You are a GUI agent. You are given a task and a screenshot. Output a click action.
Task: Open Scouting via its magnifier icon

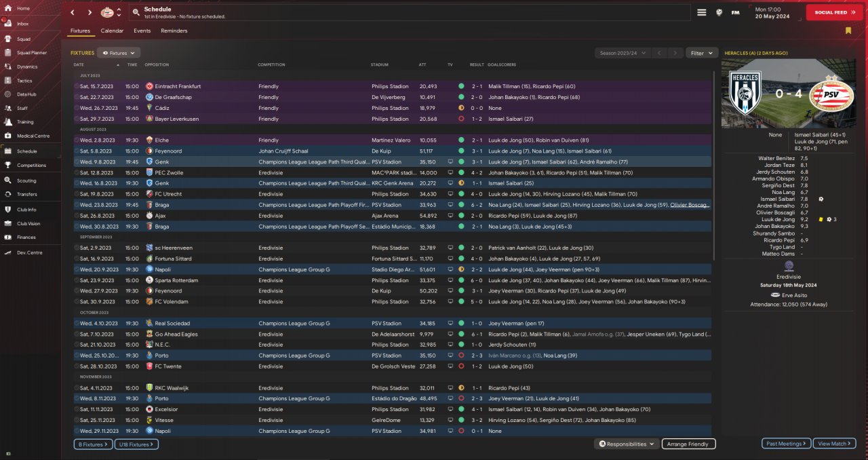7,180
